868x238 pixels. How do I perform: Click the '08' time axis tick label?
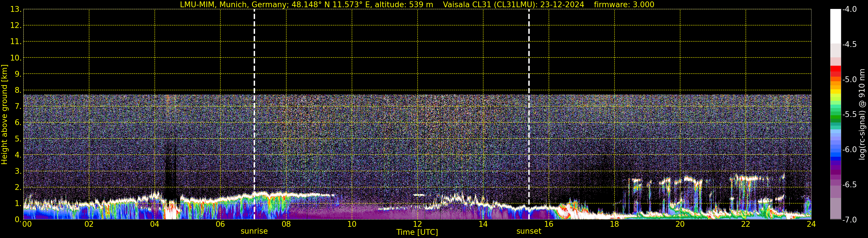(x=286, y=224)
